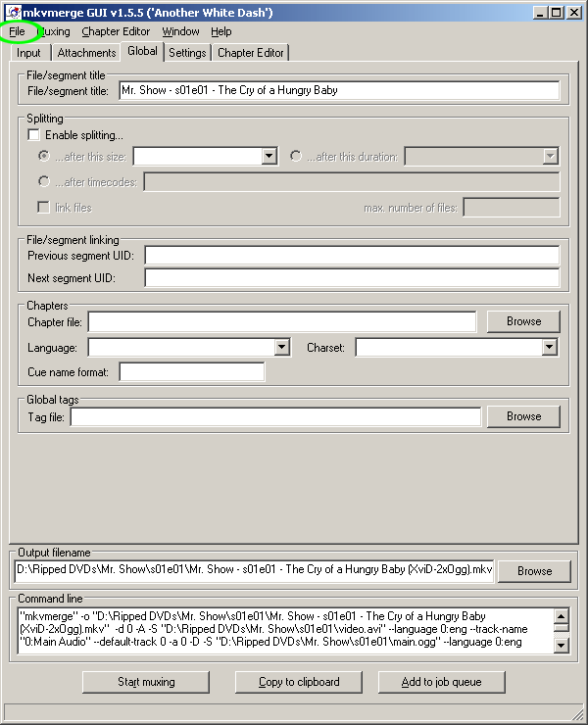Minimize the mkvmerge GUI window

click(540, 13)
